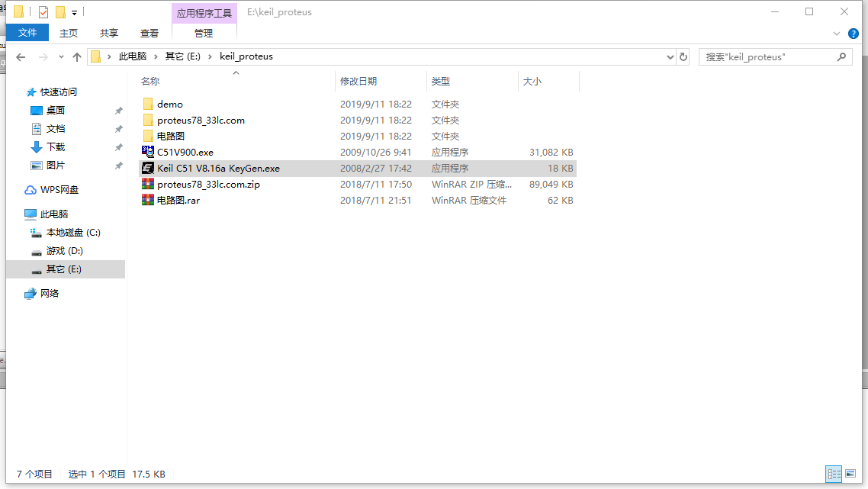Switch to large icons view layout
868x489 pixels.
850,474
